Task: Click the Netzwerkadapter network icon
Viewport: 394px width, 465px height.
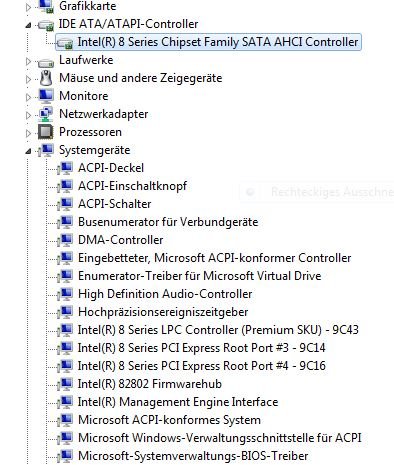Action: point(46,114)
